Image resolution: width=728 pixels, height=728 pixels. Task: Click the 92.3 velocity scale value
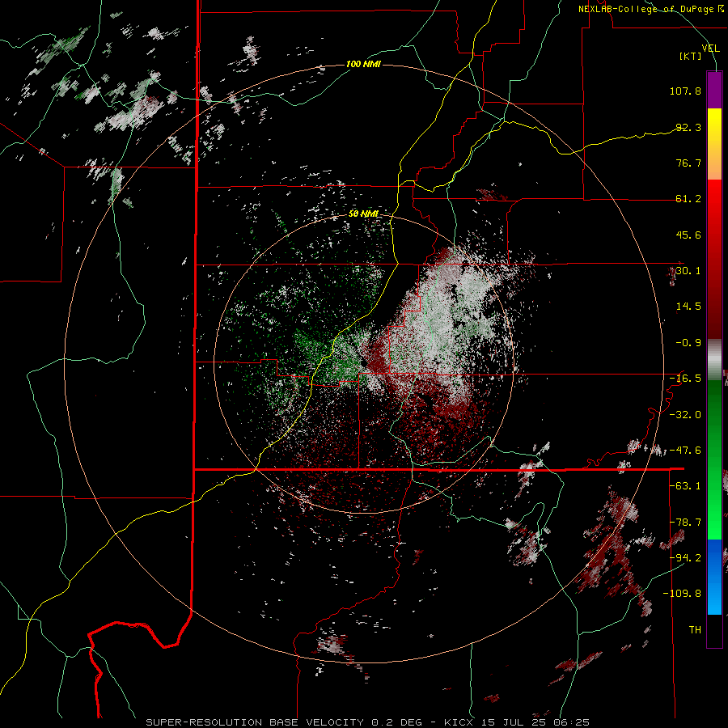coord(688,127)
